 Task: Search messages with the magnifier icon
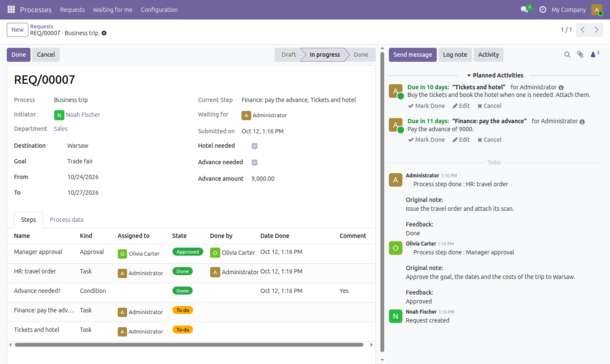pyautogui.click(x=567, y=55)
